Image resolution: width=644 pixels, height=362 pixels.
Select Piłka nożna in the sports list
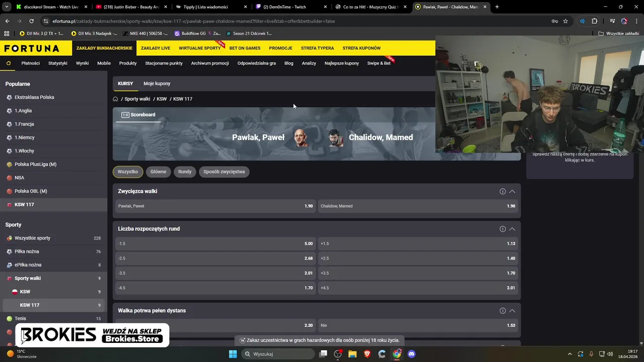pyautogui.click(x=53, y=251)
